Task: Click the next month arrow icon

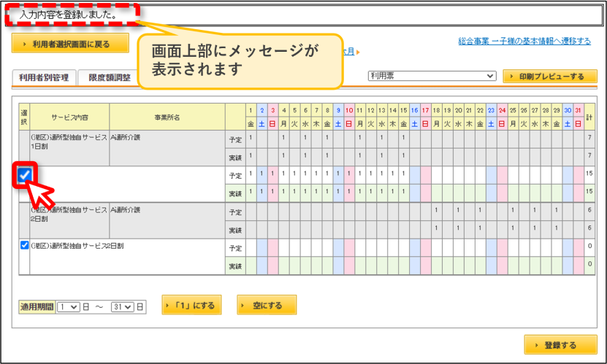Action: coord(358,52)
